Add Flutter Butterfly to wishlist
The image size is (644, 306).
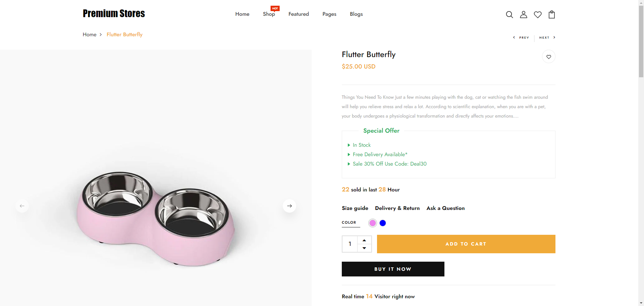pyautogui.click(x=548, y=57)
